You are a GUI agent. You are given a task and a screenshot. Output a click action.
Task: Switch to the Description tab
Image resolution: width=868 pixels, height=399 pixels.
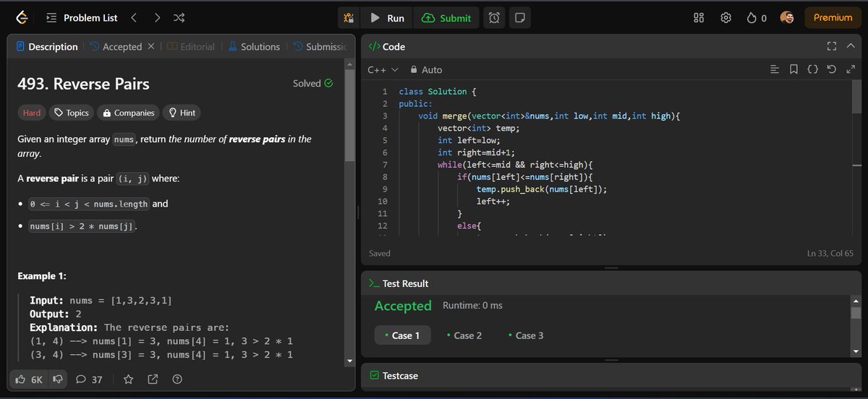coord(46,46)
